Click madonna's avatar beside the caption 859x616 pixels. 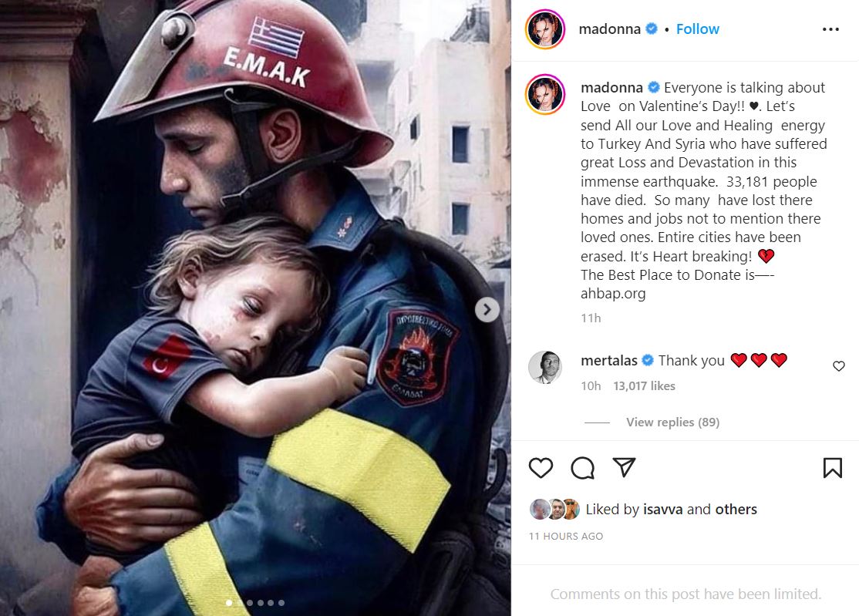pos(545,94)
